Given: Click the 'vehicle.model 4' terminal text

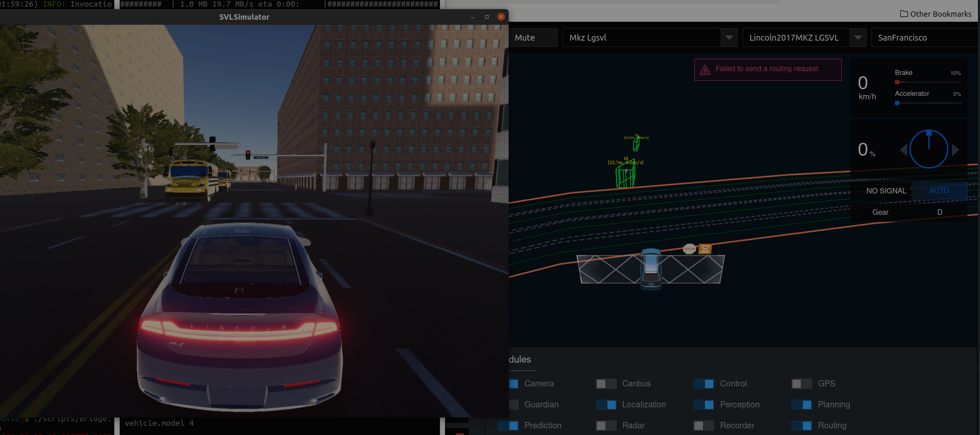Looking at the screenshot, I should tap(159, 423).
